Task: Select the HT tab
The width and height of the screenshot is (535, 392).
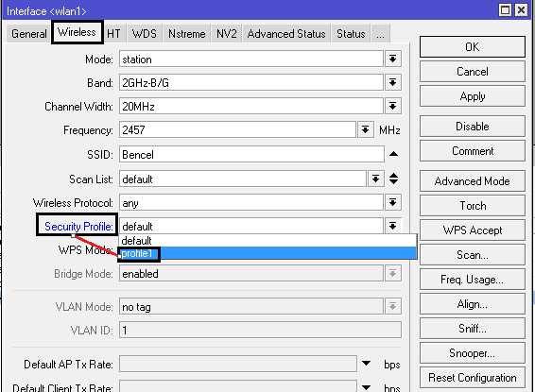Action: coord(113,33)
